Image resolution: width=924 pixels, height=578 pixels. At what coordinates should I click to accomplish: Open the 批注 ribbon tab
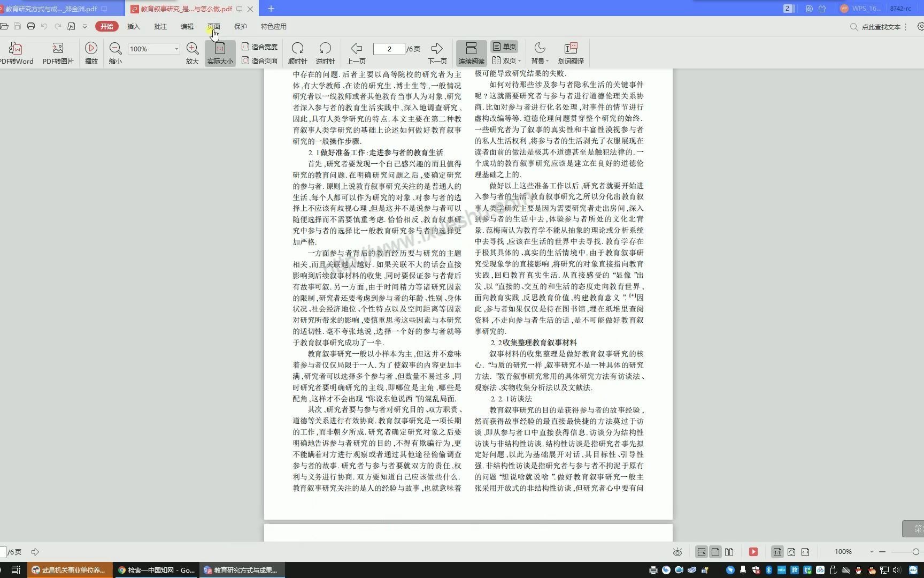coord(160,26)
